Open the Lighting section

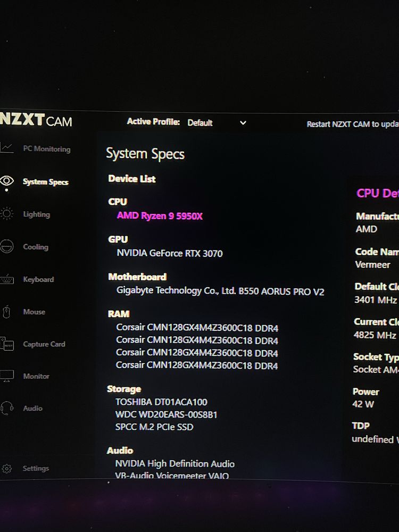(x=36, y=214)
